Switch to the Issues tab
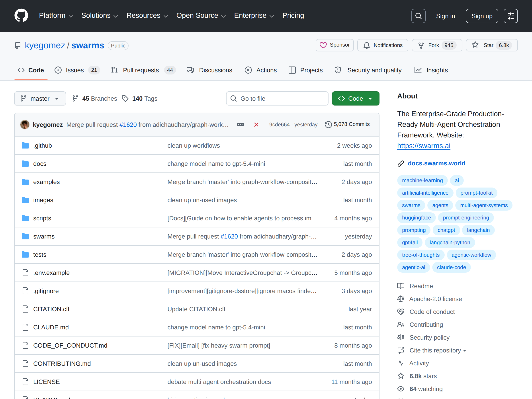Image resolution: width=532 pixels, height=399 pixels. (77, 70)
